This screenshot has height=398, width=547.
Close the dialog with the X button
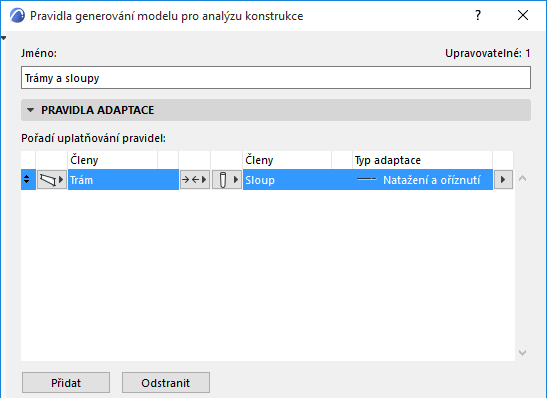(x=523, y=15)
